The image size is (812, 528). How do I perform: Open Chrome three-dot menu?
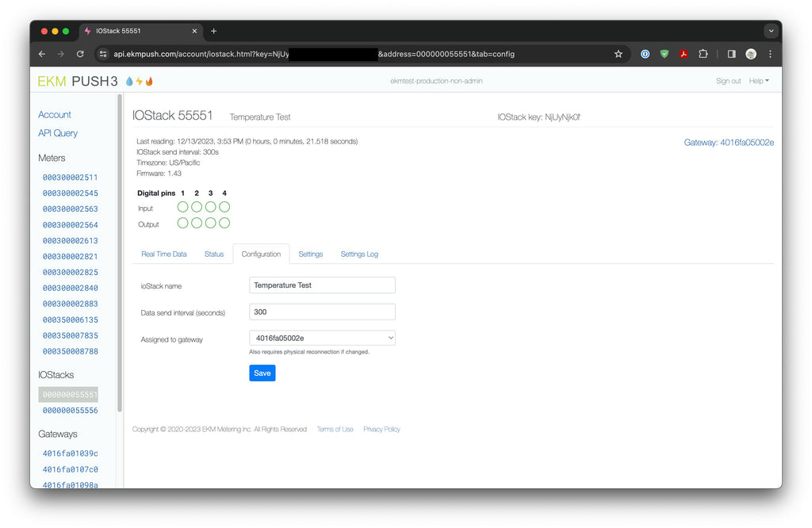[770, 54]
